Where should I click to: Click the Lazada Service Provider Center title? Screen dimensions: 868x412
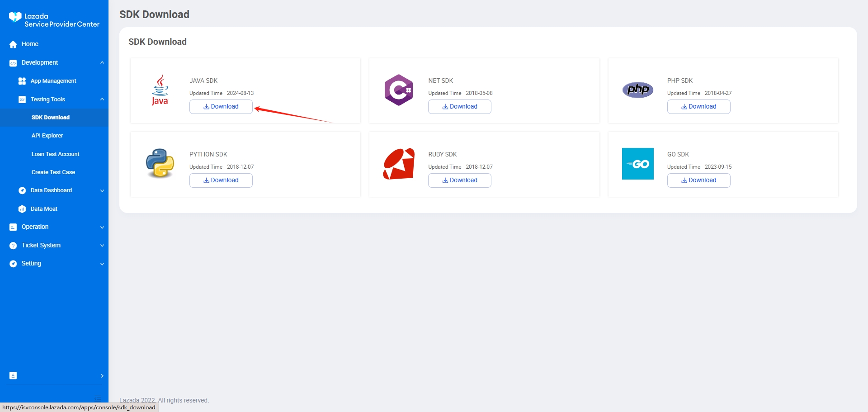(x=62, y=20)
